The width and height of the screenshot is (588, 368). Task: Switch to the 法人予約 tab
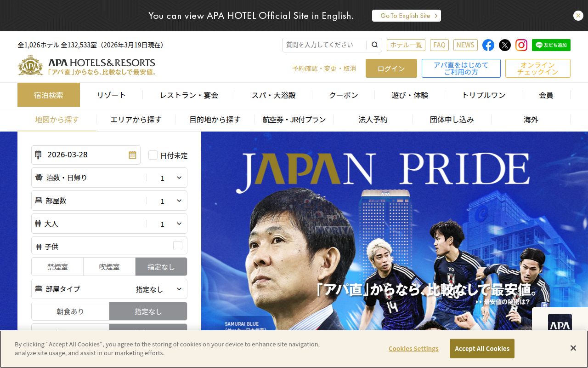(x=373, y=120)
